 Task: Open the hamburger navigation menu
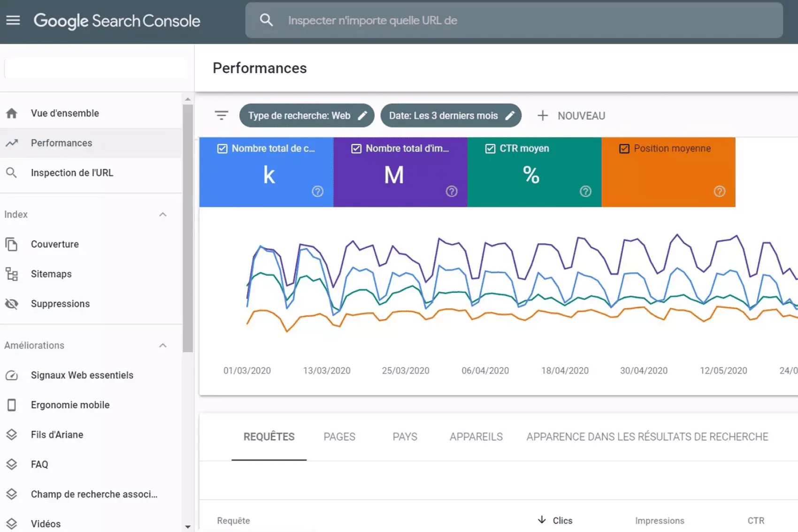(13, 20)
